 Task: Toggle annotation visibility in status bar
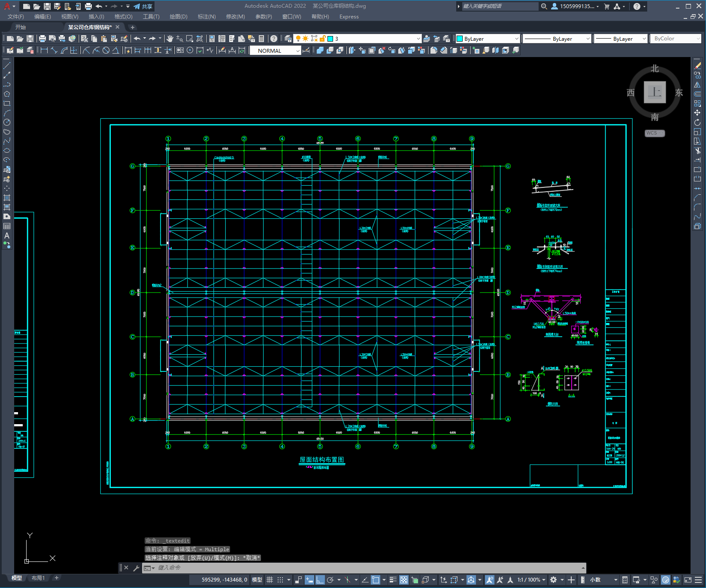490,580
